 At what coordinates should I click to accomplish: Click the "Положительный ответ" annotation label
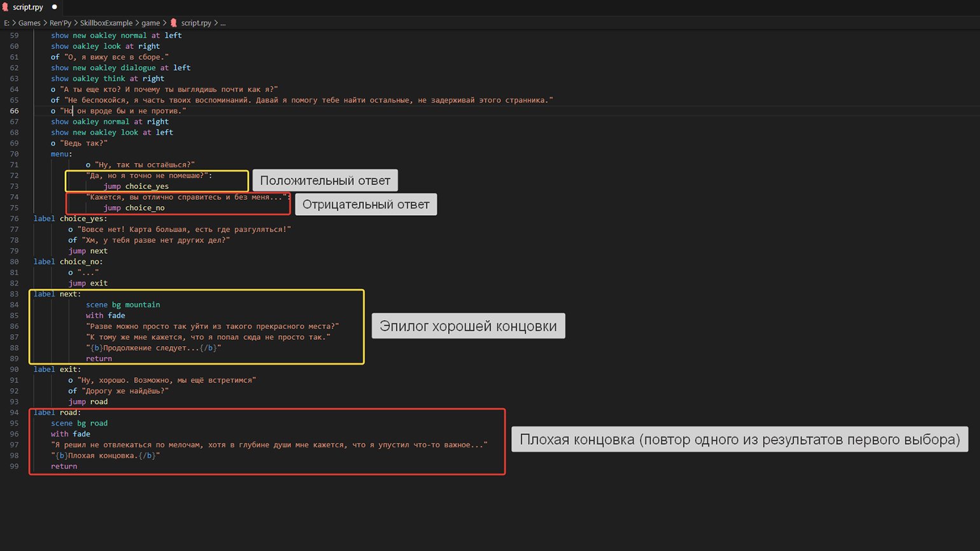click(325, 181)
